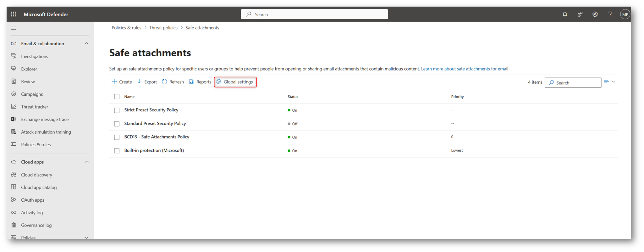Click the Create plus icon

click(x=114, y=82)
